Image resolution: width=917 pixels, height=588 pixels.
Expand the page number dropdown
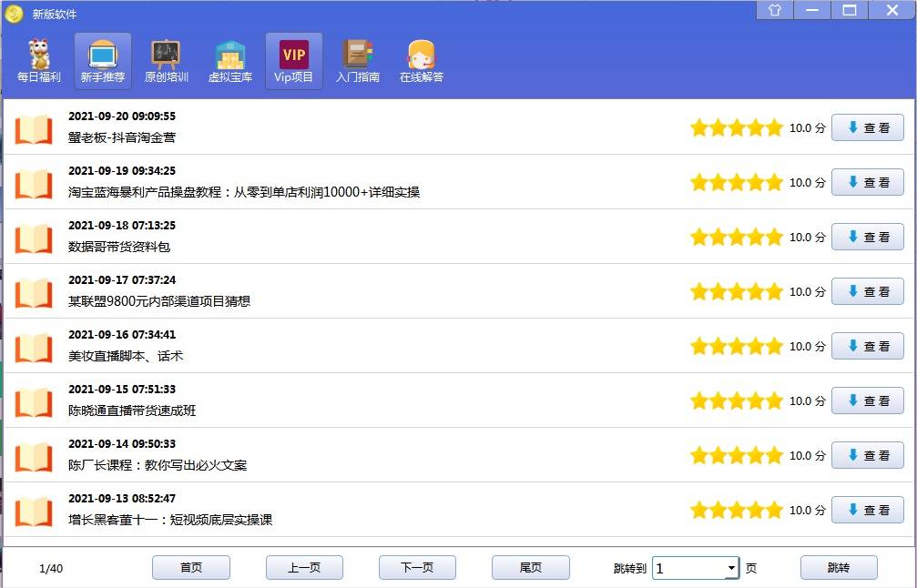coord(732,567)
